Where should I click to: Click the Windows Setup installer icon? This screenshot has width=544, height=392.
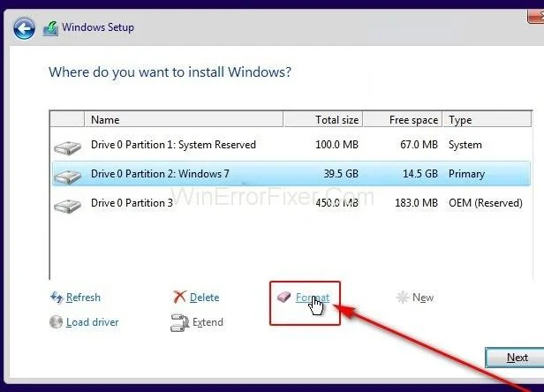point(50,29)
